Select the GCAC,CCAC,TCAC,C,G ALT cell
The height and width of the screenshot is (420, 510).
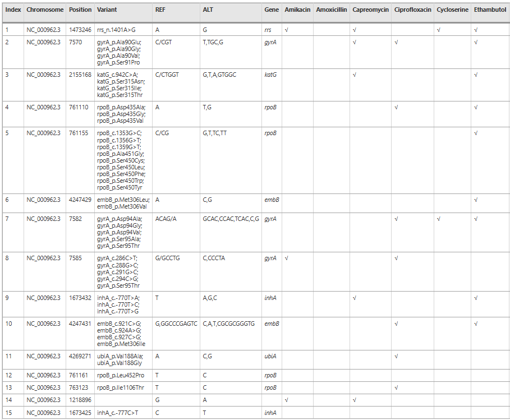click(x=231, y=219)
